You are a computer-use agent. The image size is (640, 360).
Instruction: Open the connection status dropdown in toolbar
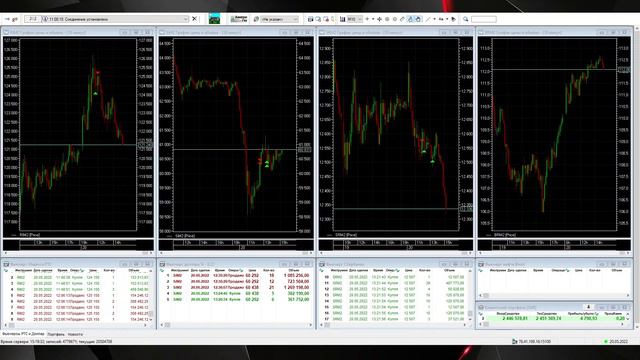186,19
